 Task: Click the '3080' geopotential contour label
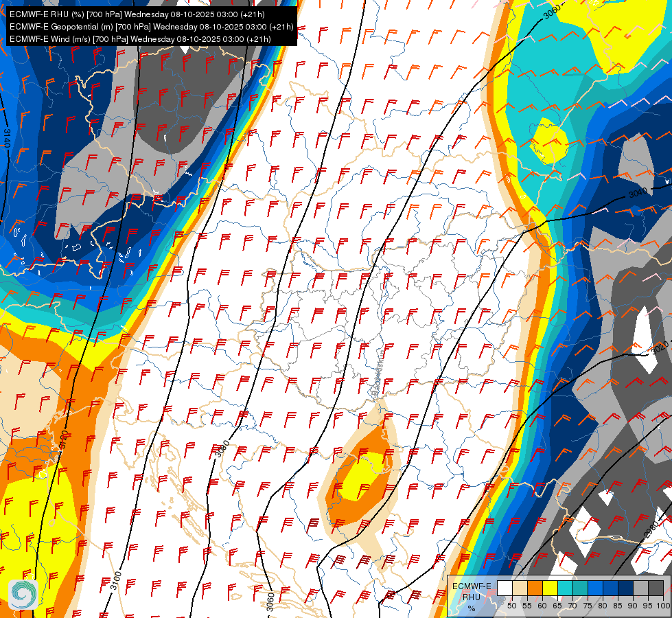pos(222,448)
